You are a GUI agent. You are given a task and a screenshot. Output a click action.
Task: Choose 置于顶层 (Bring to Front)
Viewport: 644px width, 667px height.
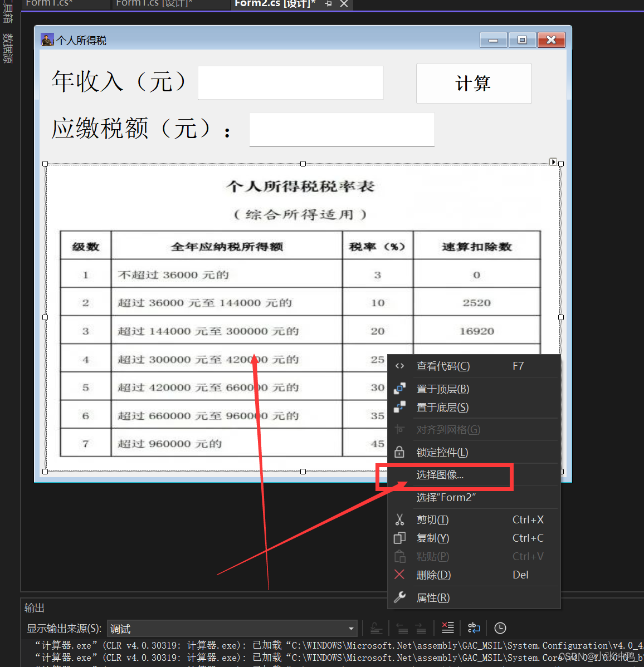(x=474, y=389)
